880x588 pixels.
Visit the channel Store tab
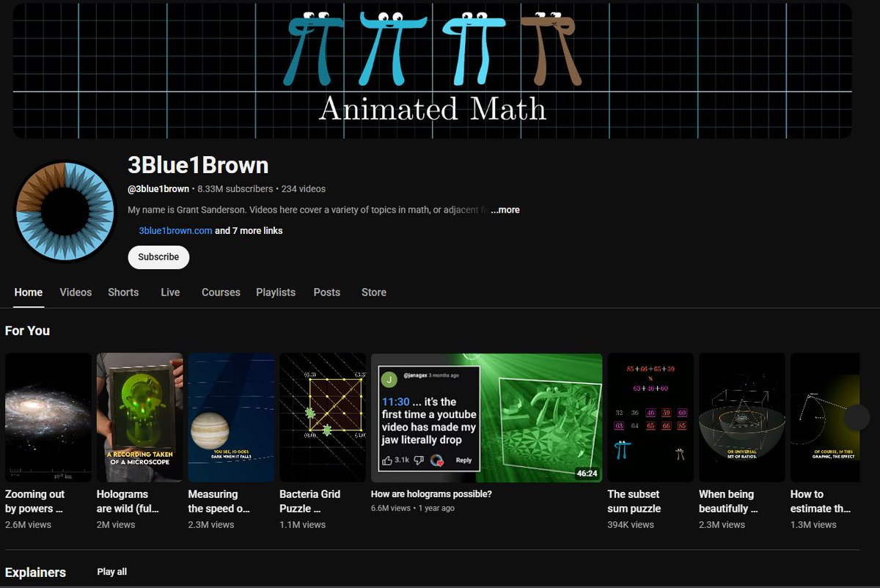[373, 292]
